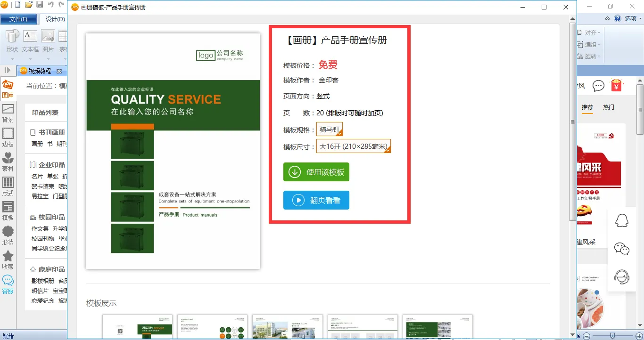
Task: Click the WeChat contact icon
Action: 622,249
